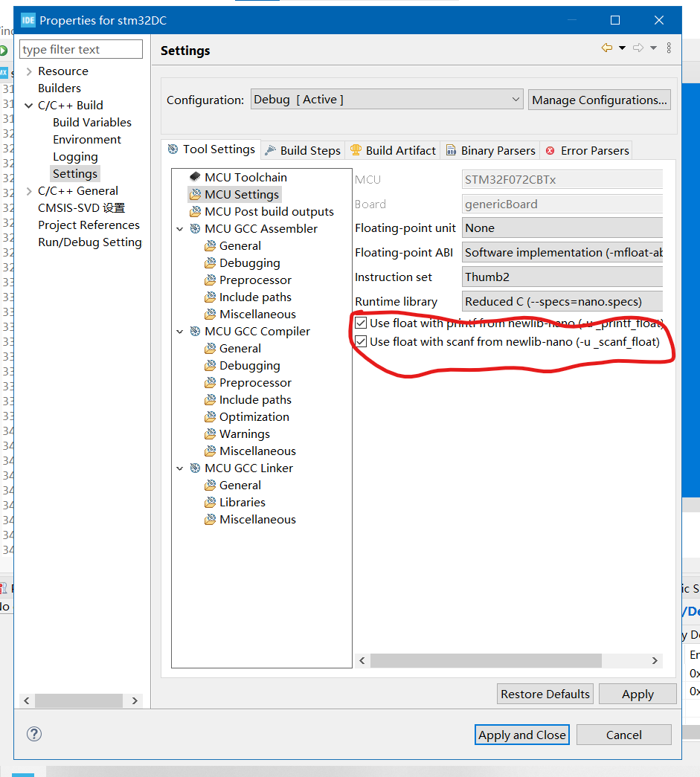Click the right scroll arrow under left tree
Viewport: 700px width, 777px height.
pyautogui.click(x=135, y=700)
